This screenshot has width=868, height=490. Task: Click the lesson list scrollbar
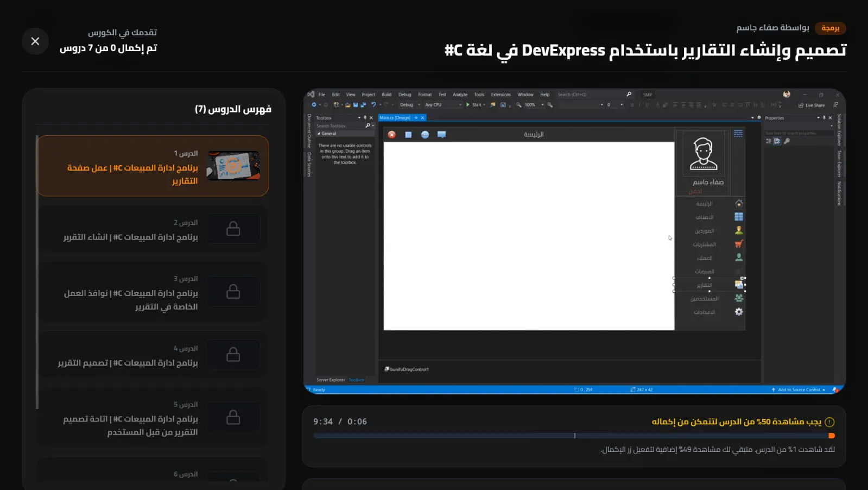click(37, 272)
